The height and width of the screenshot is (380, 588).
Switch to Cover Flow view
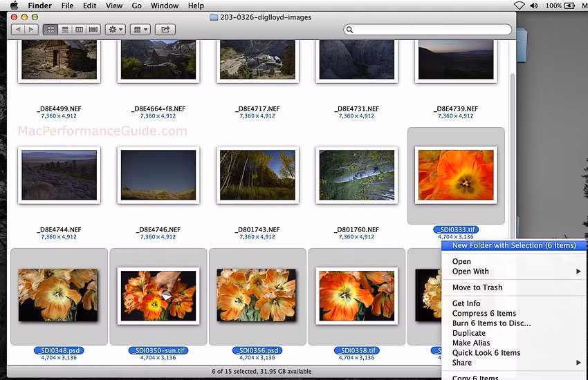[93, 30]
